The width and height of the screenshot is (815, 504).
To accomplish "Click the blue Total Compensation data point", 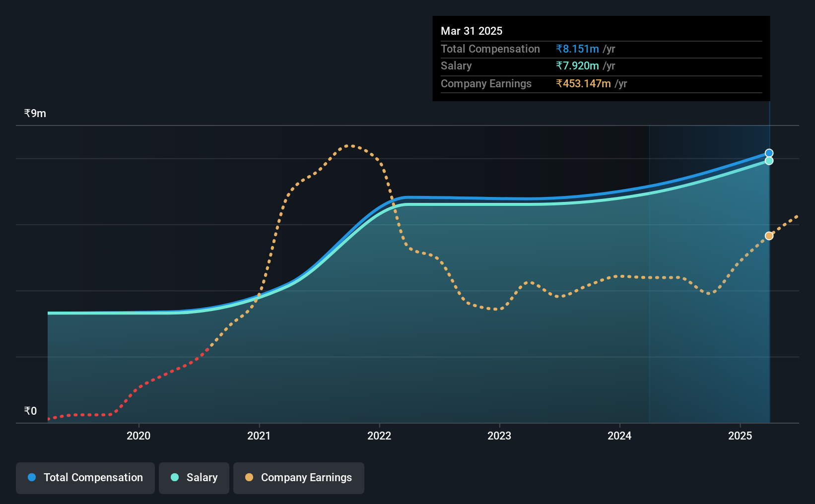I will click(769, 153).
